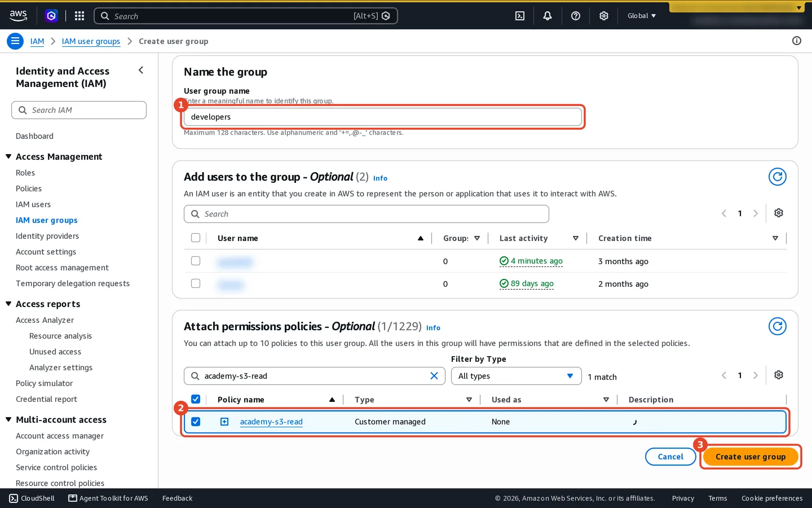The width and height of the screenshot is (812, 508).
Task: Open Dashboard in the sidebar
Action: pyautogui.click(x=34, y=136)
